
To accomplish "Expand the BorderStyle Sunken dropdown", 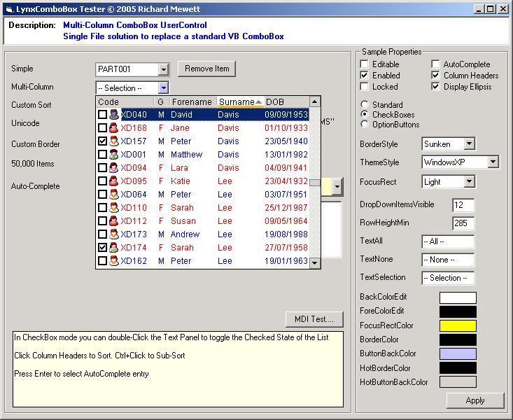I will (x=469, y=144).
